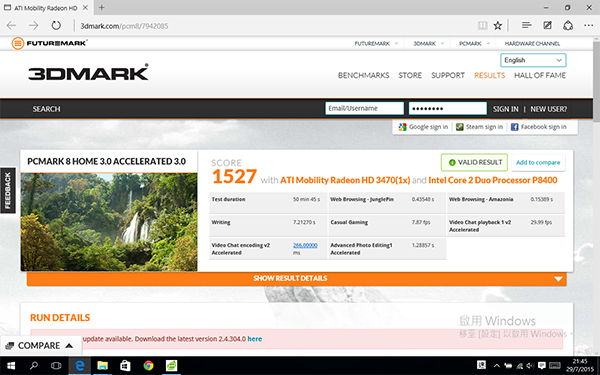
Task: Click the Futuremark logo
Action: (x=49, y=43)
